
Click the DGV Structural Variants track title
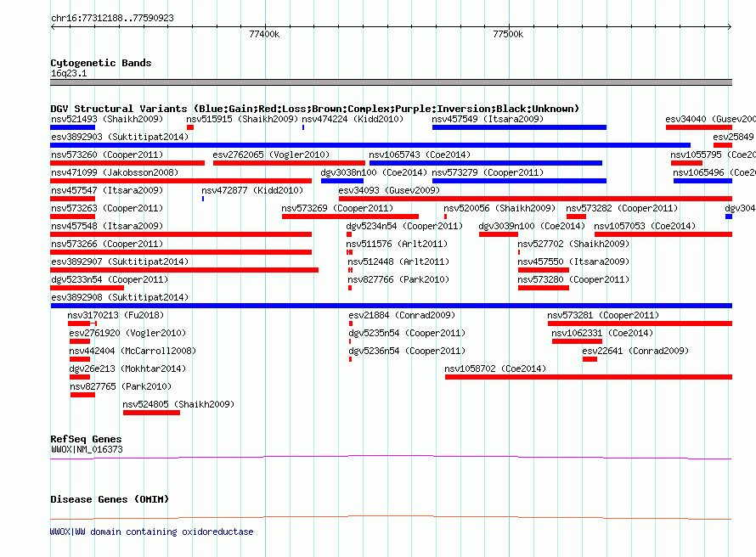[315, 109]
